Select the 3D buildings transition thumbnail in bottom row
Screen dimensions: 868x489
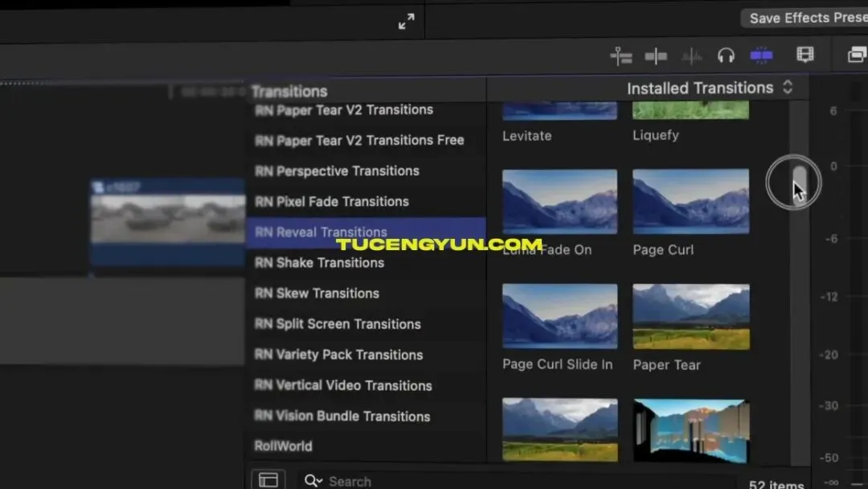(691, 431)
